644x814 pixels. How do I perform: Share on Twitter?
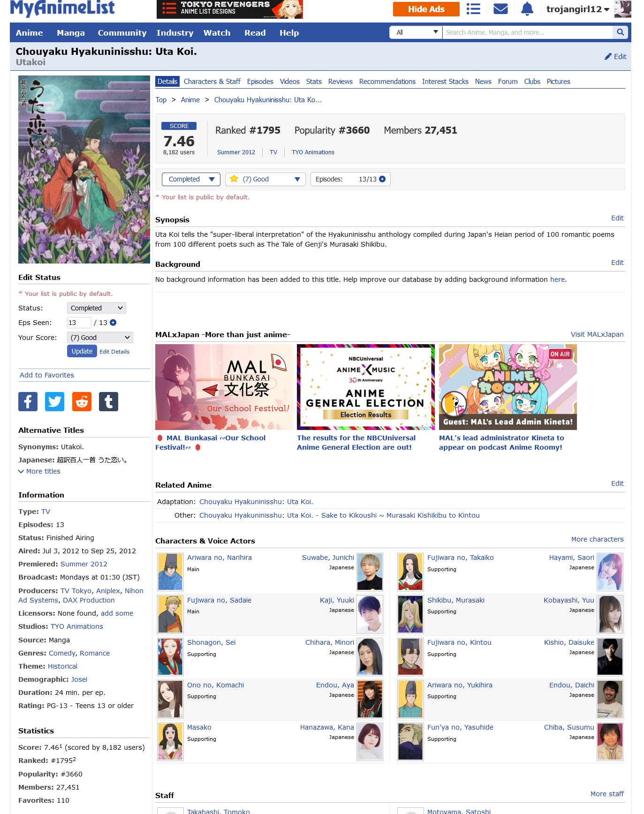(54, 401)
